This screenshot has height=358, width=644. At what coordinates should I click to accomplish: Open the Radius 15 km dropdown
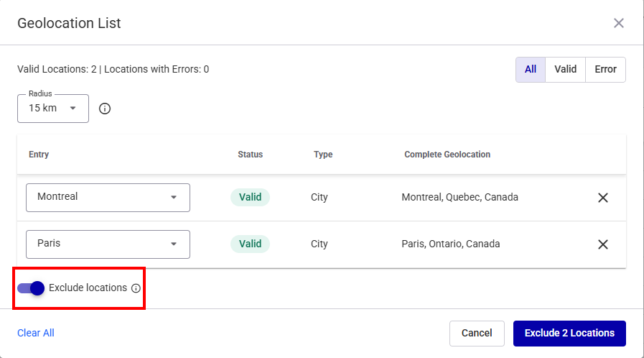pyautogui.click(x=53, y=109)
